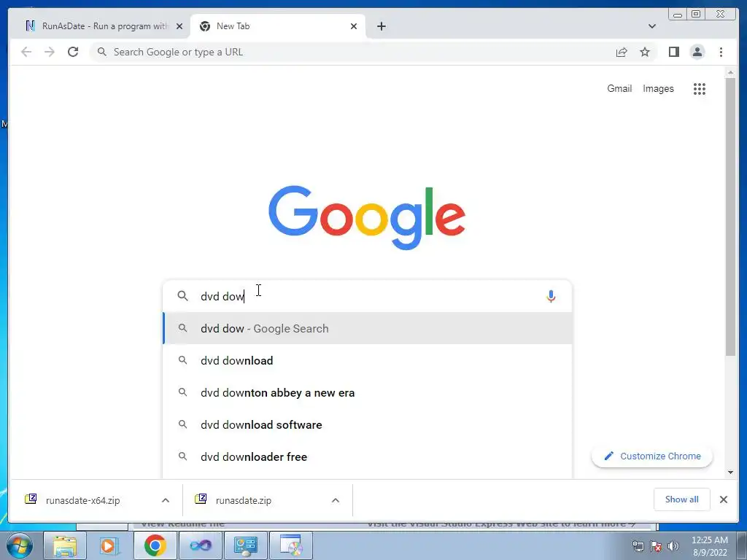Click Show all downloads button
The height and width of the screenshot is (560, 747).
(682, 499)
